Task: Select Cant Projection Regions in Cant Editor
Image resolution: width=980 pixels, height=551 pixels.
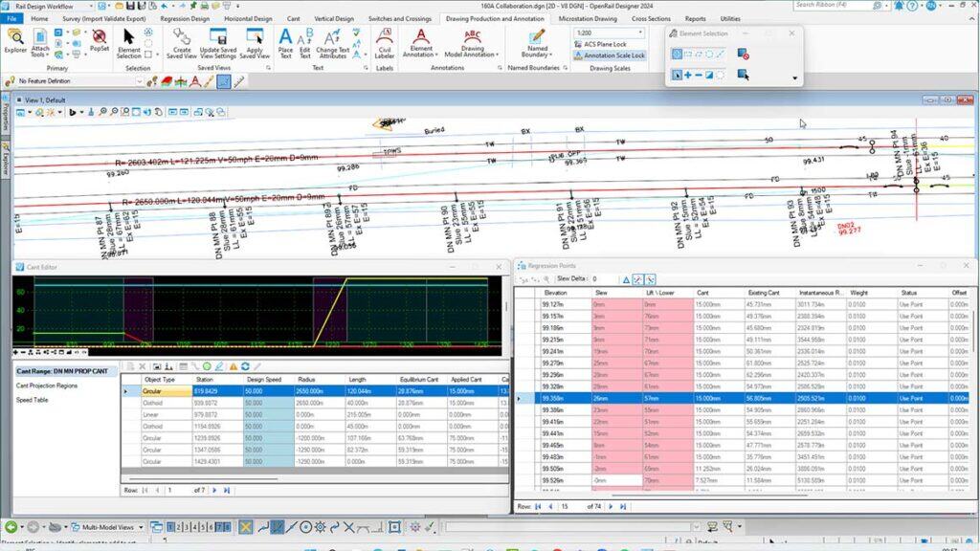Action: pos(47,386)
